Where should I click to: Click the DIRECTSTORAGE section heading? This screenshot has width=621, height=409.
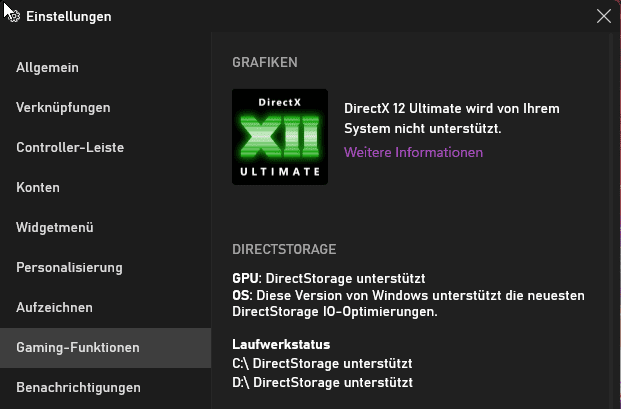pyautogui.click(x=284, y=249)
